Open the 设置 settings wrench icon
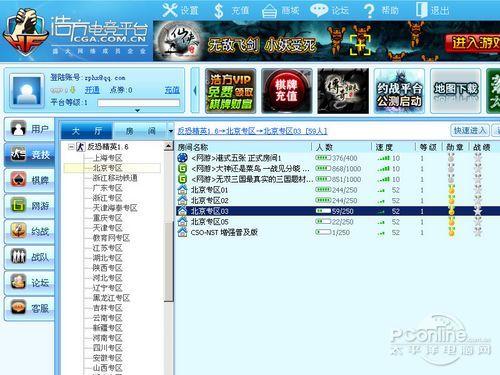The height and width of the screenshot is (375, 500). 170,10
